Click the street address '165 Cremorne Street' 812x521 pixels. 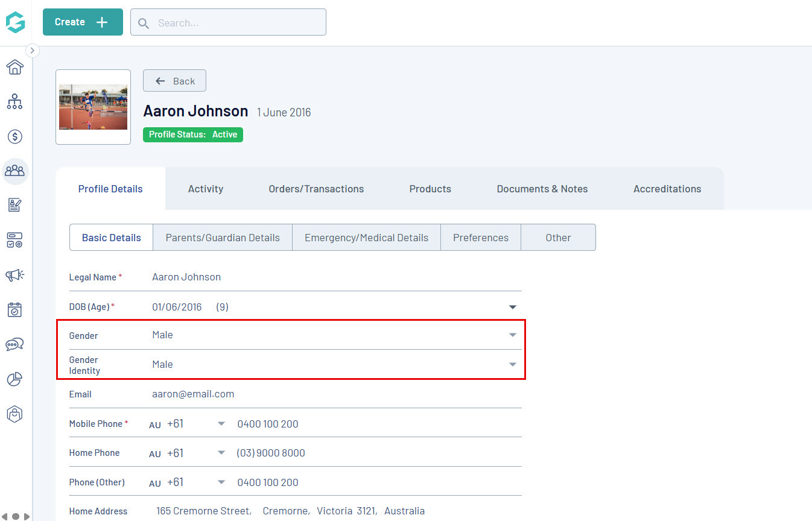(x=204, y=511)
